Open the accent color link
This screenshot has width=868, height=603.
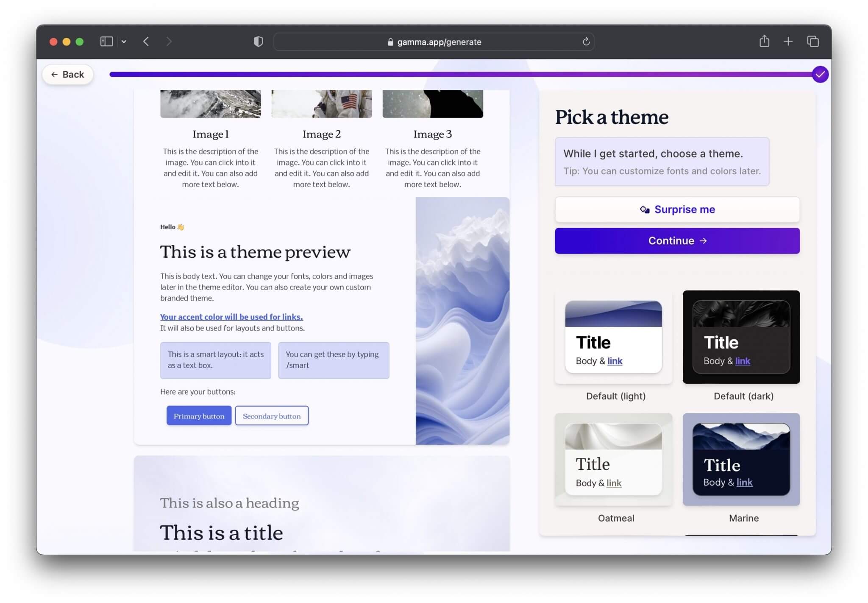(231, 317)
